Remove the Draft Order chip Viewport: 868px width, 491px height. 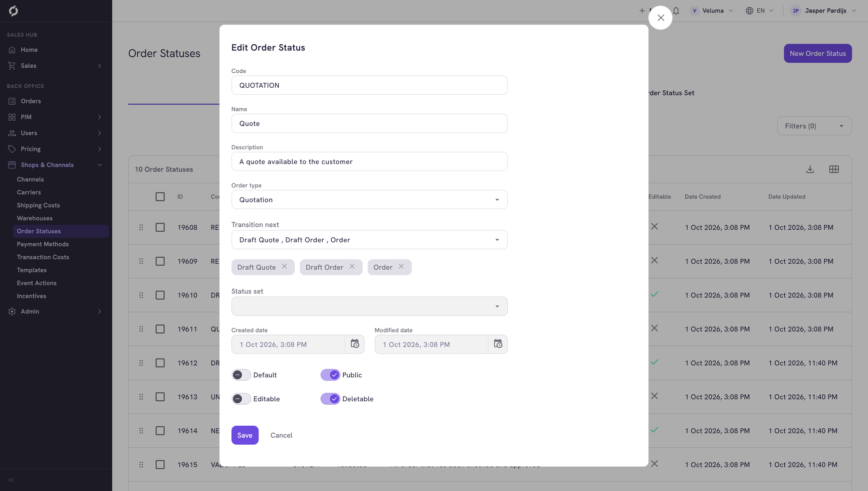pos(352,267)
